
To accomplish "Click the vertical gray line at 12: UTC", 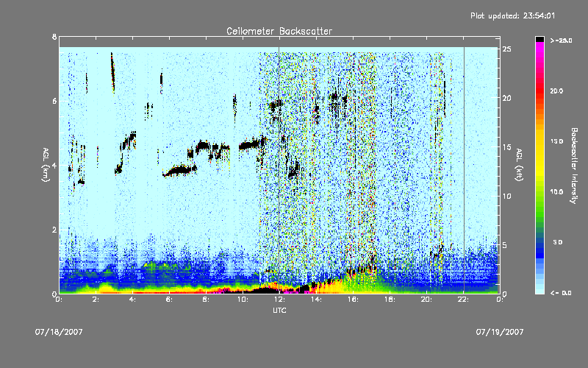I will [279, 170].
